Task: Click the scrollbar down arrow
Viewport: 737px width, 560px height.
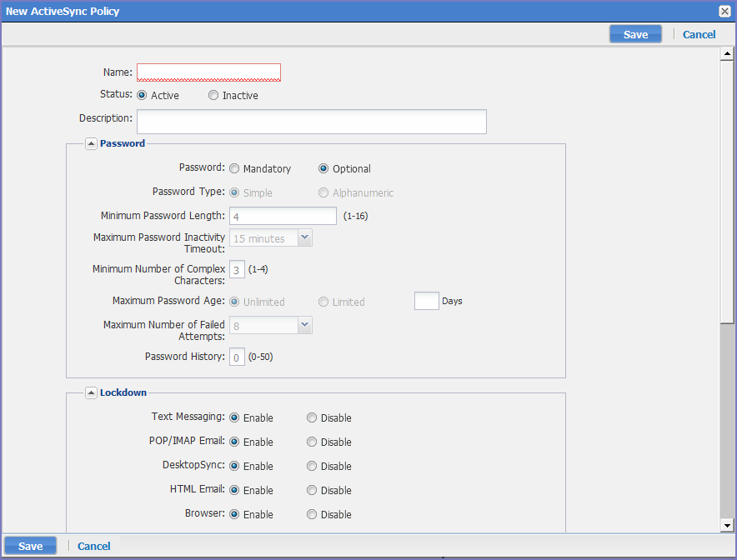Action: pos(727,526)
